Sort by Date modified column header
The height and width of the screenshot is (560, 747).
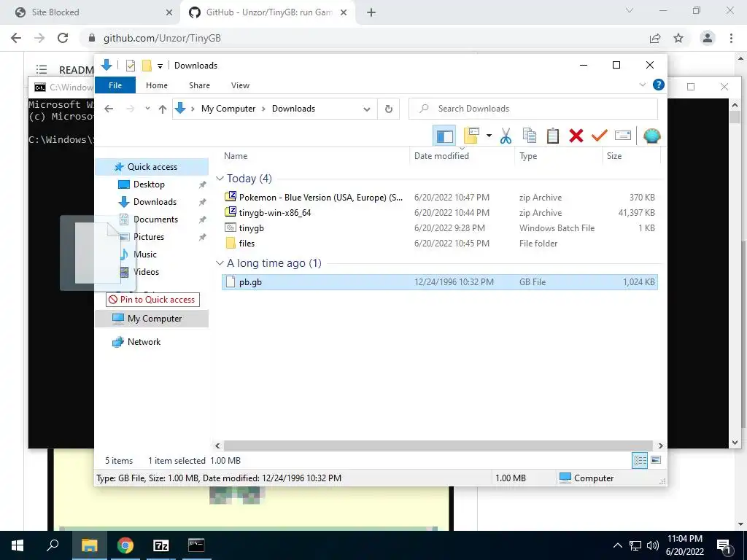coord(462,156)
